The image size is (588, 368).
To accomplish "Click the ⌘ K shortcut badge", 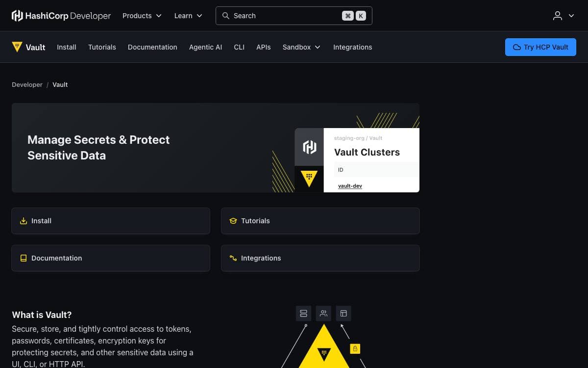I will [x=354, y=16].
